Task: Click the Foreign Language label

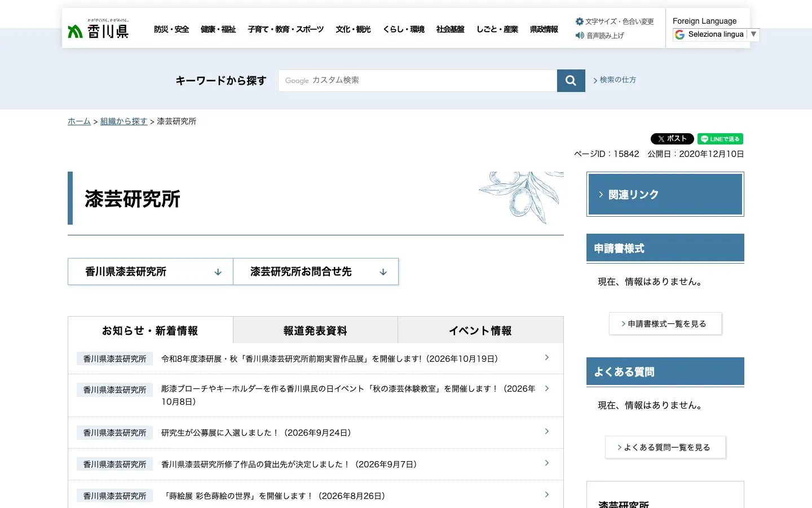Action: (x=704, y=21)
